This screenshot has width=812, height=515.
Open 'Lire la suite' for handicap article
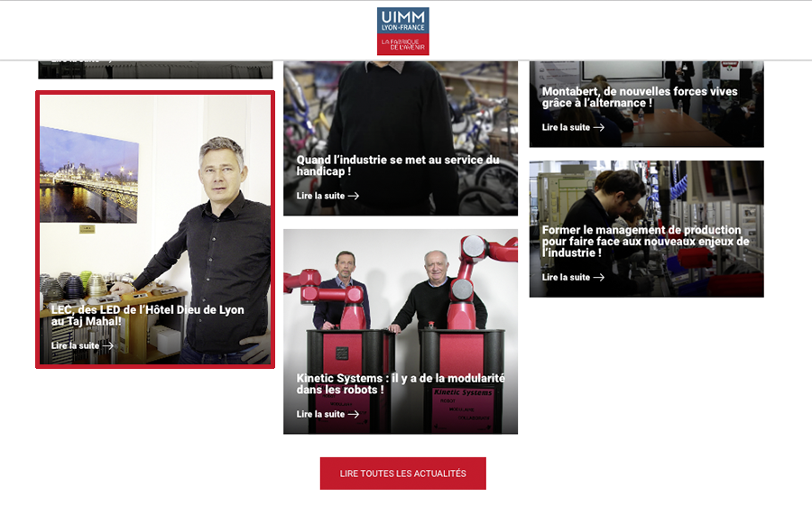tap(320, 196)
